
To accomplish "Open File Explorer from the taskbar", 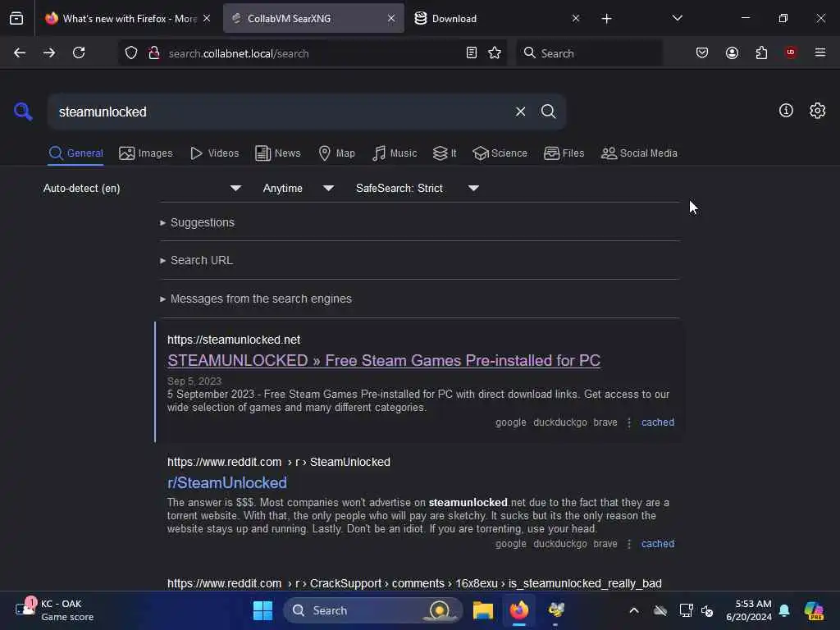I will [x=482, y=610].
